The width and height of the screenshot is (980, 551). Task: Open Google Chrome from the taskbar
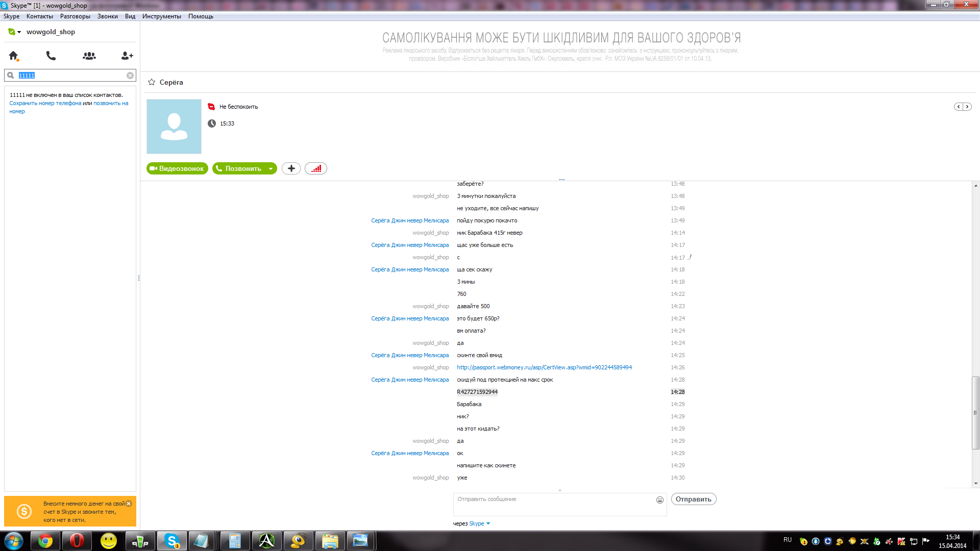point(45,541)
